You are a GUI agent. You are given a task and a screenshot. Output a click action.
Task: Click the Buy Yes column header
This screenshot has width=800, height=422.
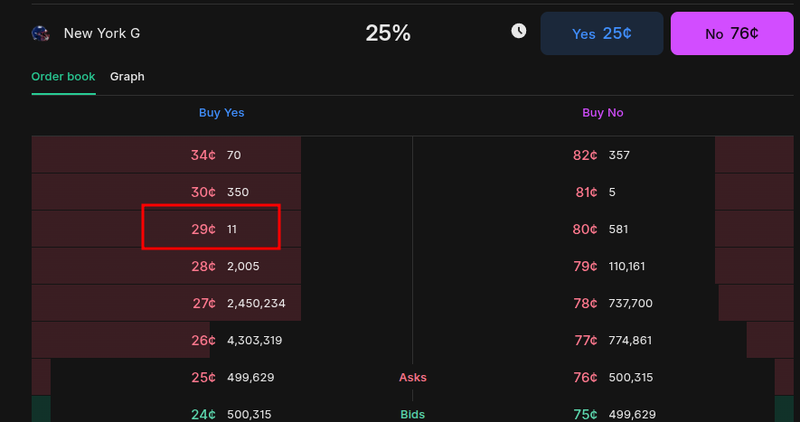click(221, 113)
